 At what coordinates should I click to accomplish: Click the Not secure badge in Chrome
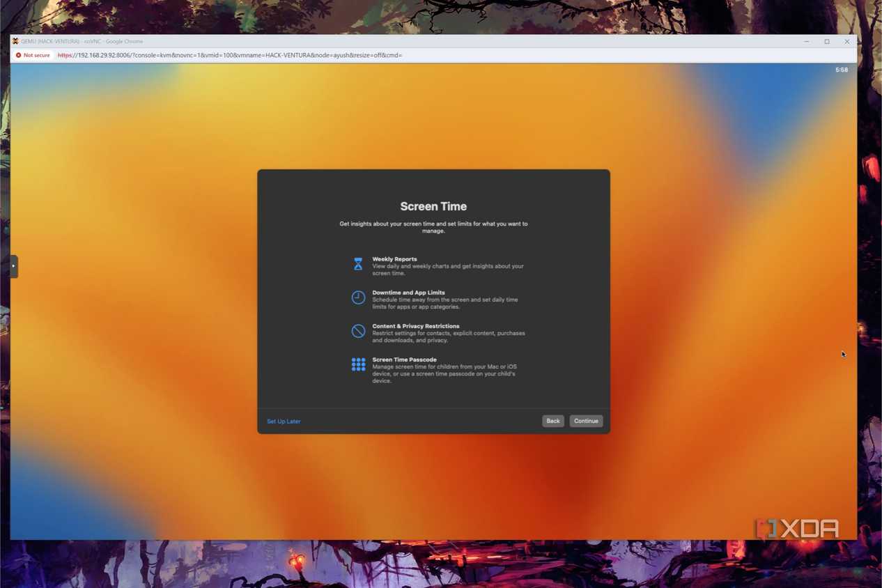pos(33,55)
